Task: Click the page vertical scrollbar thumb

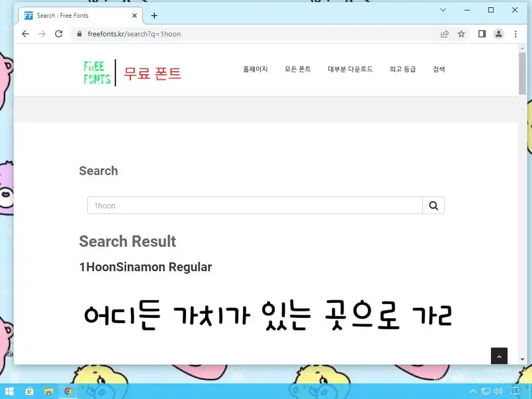Action: [x=522, y=73]
